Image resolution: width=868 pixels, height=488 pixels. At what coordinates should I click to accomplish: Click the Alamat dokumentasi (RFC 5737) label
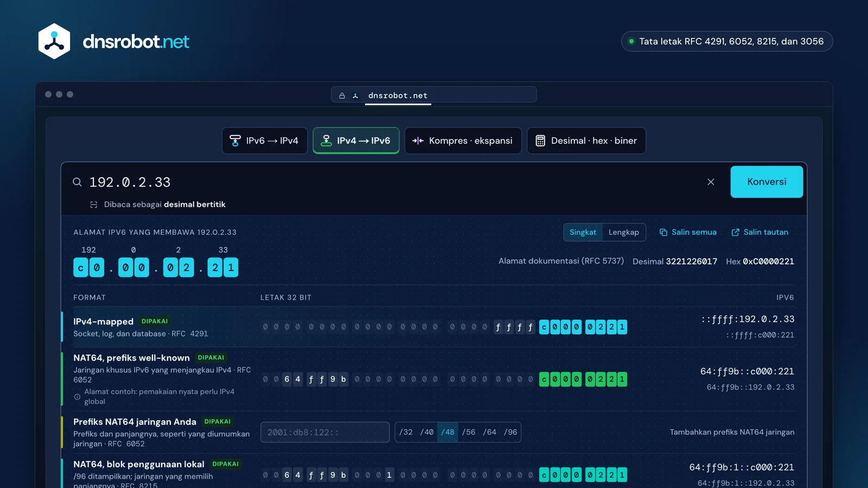[x=561, y=261]
